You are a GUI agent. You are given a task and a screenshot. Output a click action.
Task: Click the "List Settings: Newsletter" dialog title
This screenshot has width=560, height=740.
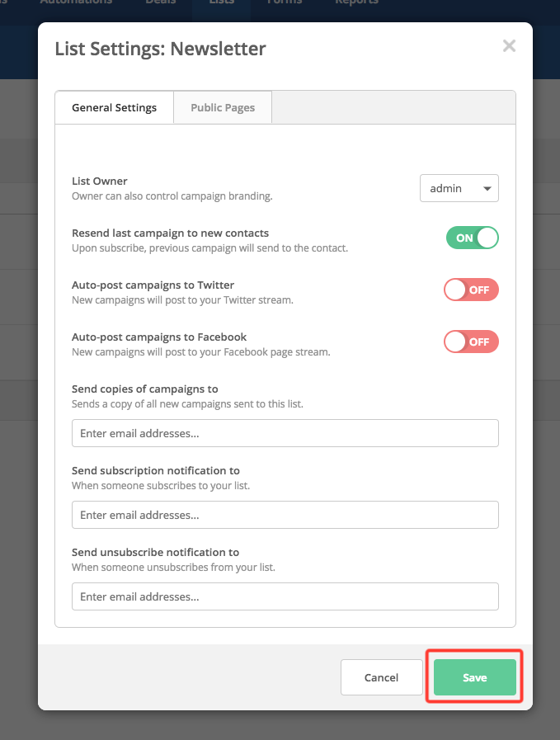160,49
